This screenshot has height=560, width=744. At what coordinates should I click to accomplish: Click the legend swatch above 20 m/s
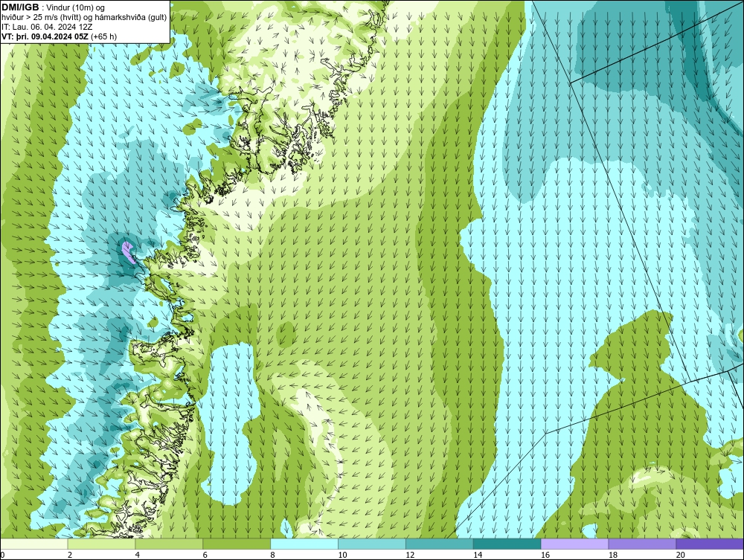point(710,544)
